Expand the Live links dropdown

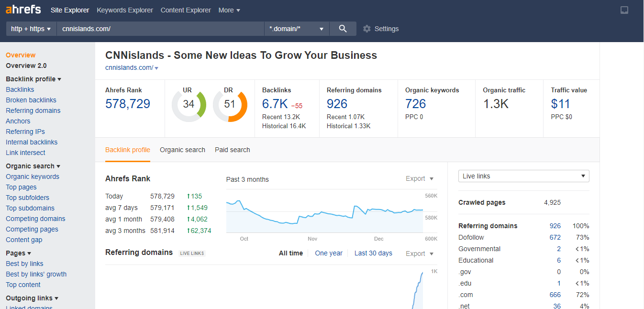coord(523,176)
